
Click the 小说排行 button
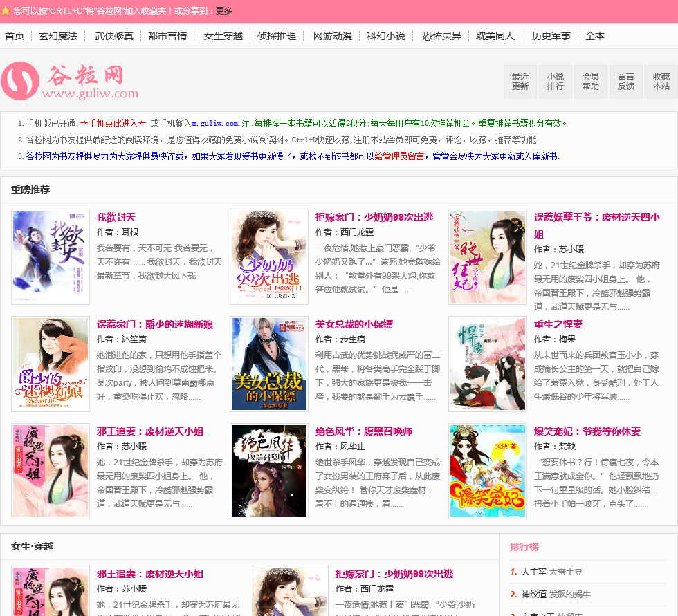pyautogui.click(x=556, y=82)
